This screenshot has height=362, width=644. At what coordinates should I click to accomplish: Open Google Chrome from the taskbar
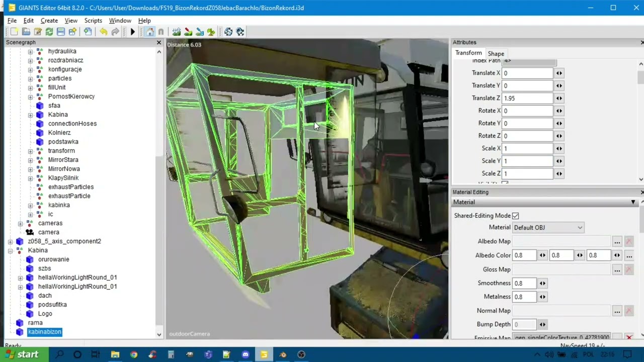click(134, 354)
